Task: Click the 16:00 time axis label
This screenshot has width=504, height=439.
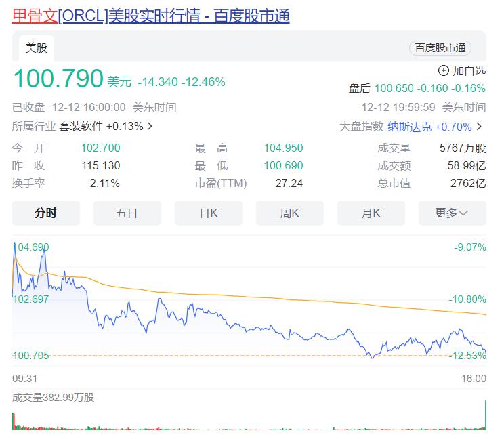Action: (x=474, y=379)
